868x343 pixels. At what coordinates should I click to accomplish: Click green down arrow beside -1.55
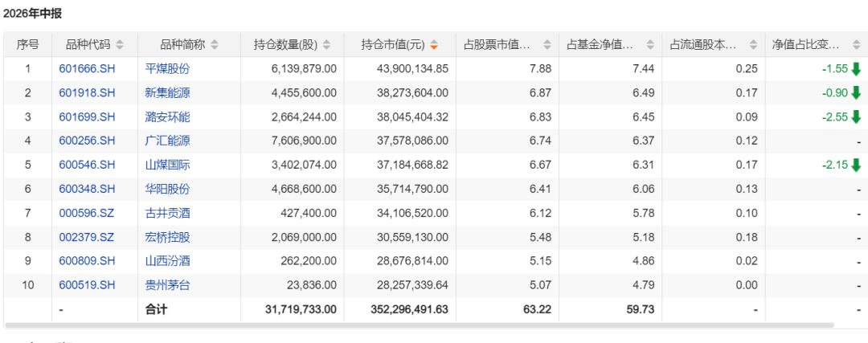pyautogui.click(x=857, y=69)
